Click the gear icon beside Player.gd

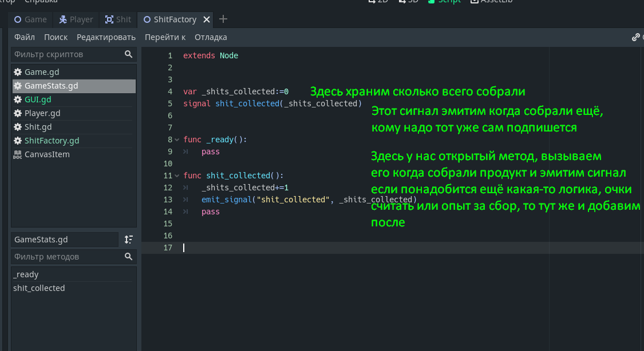(x=18, y=113)
